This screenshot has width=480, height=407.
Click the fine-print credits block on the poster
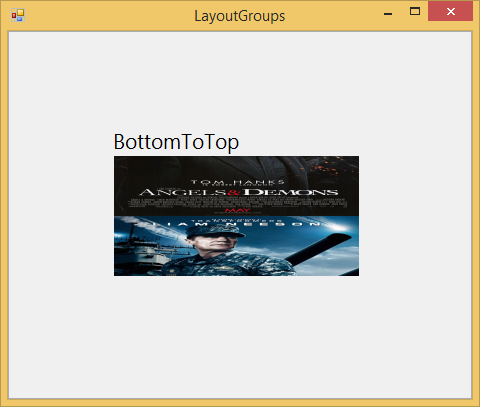[x=237, y=202]
